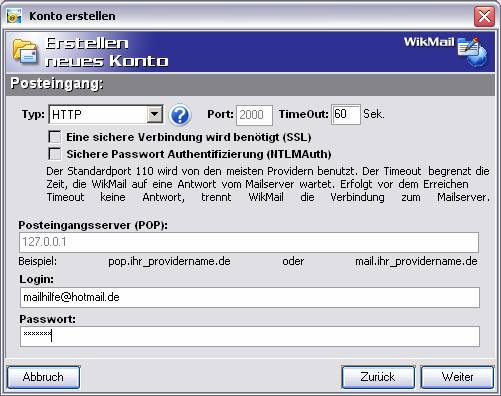Click the TimeOut field showing 60

point(346,114)
